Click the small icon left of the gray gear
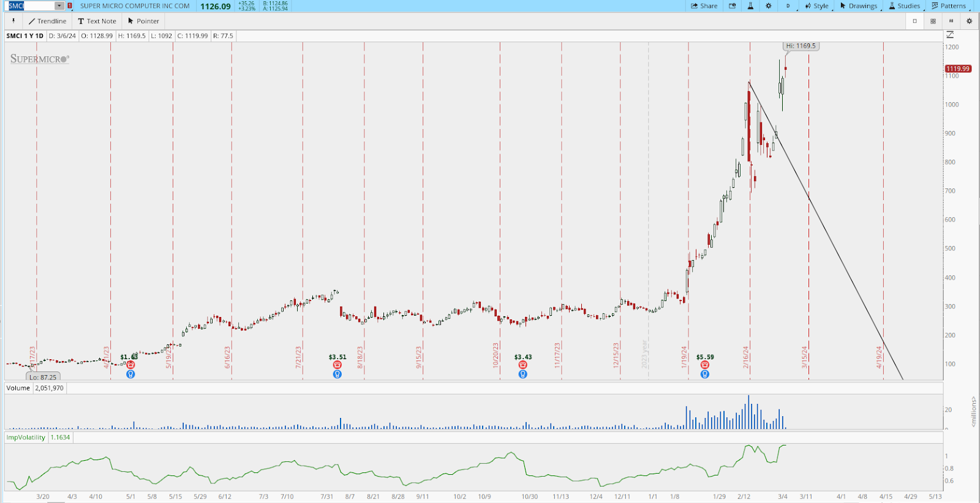The width and height of the screenshot is (980, 503). (x=951, y=21)
